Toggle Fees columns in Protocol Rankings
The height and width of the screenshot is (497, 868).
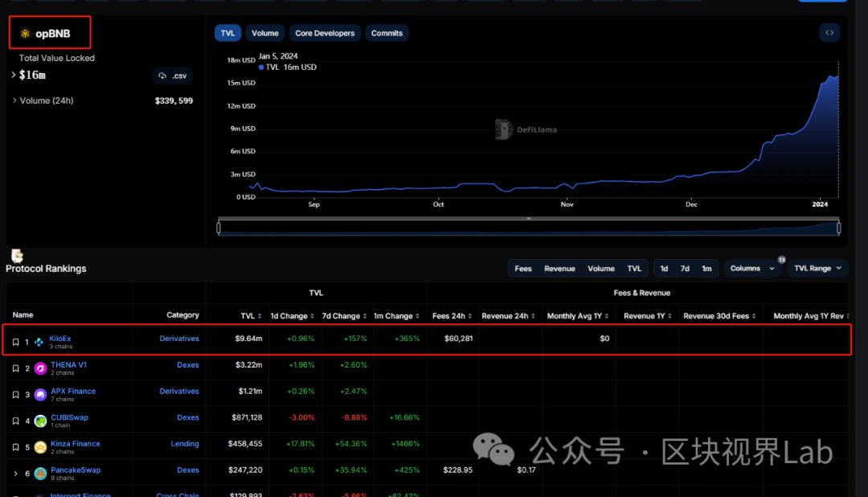coord(523,269)
